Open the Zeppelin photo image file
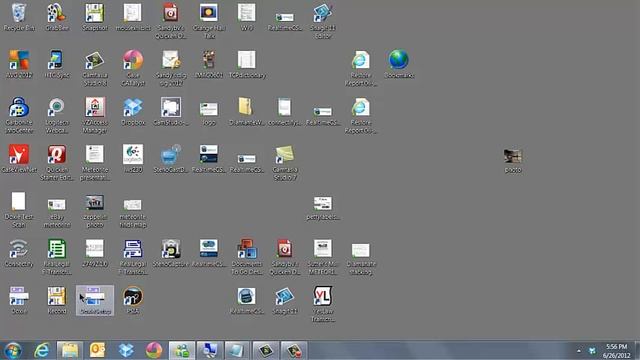This screenshot has width=640, height=360. coord(95,210)
